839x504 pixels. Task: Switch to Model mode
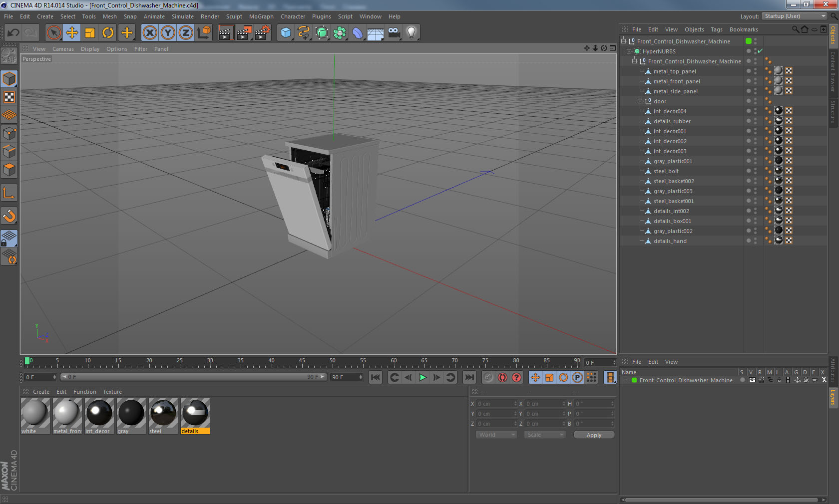[x=9, y=79]
